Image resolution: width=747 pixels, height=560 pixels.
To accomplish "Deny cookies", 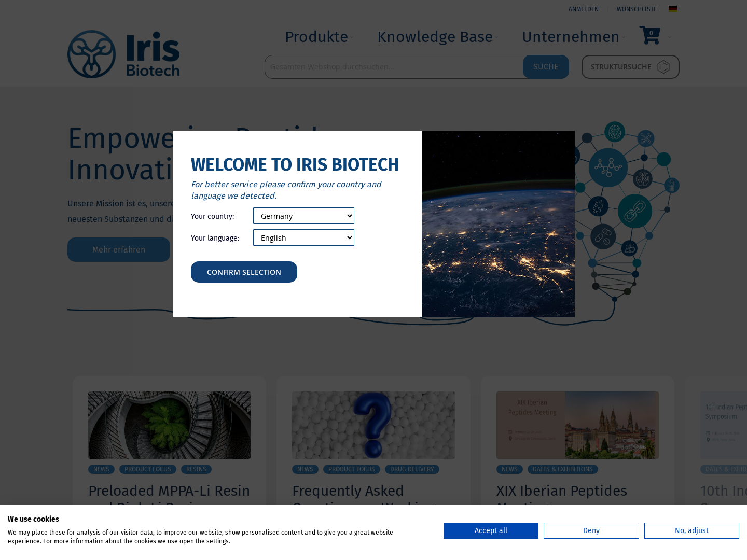I will coord(591,530).
